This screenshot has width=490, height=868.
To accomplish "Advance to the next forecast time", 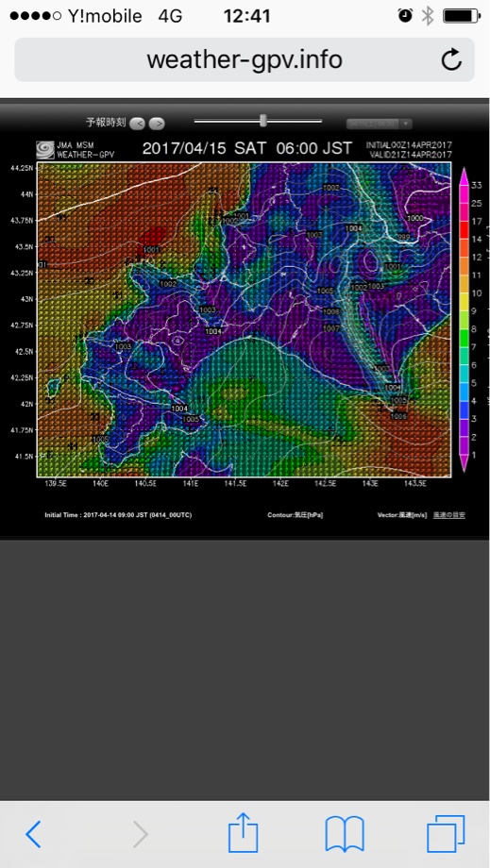I will 158,123.
